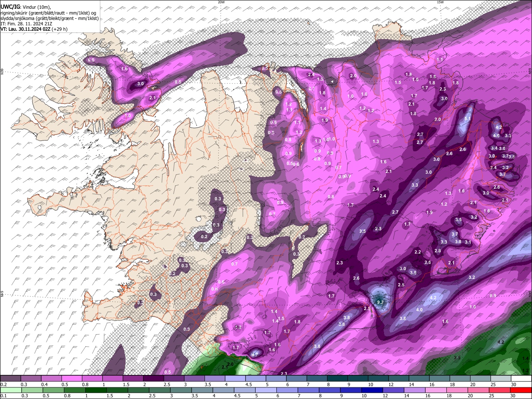Select the rain scale swatch labelled 1.5
The image size is (532, 399).
(x=117, y=390)
